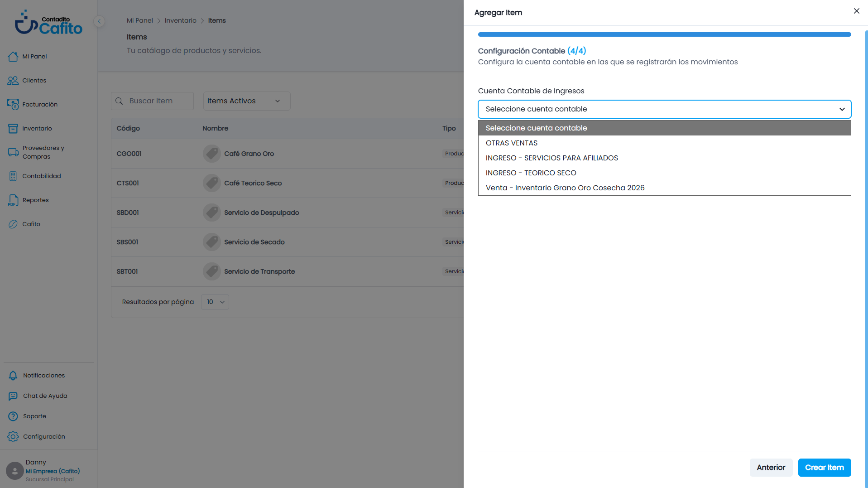Click the Notificaciones bell icon

click(x=13, y=376)
